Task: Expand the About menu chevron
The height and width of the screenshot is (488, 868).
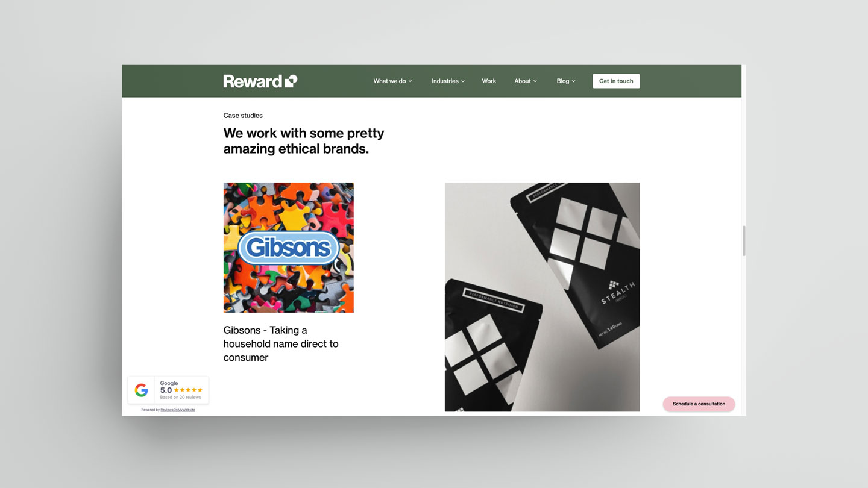Action: [x=535, y=81]
